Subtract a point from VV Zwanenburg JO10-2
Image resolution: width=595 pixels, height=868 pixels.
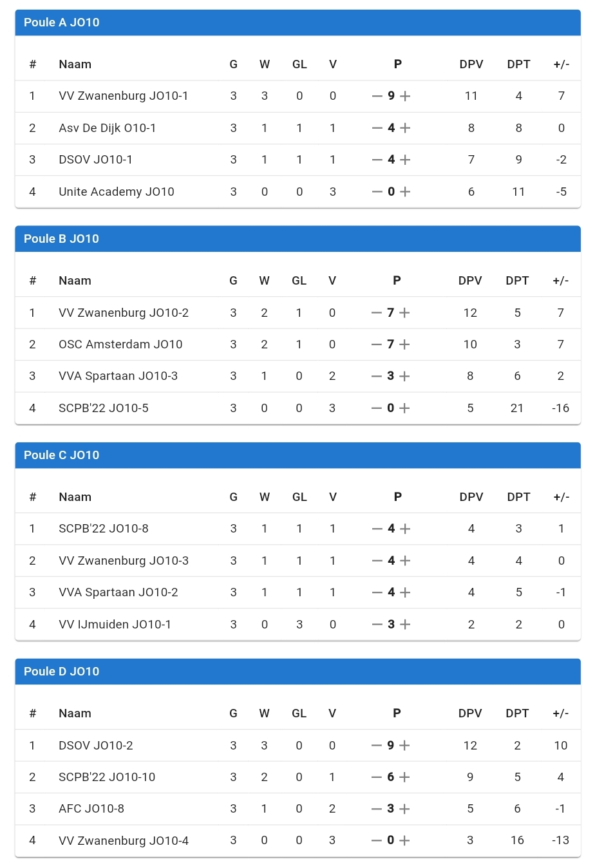click(377, 313)
